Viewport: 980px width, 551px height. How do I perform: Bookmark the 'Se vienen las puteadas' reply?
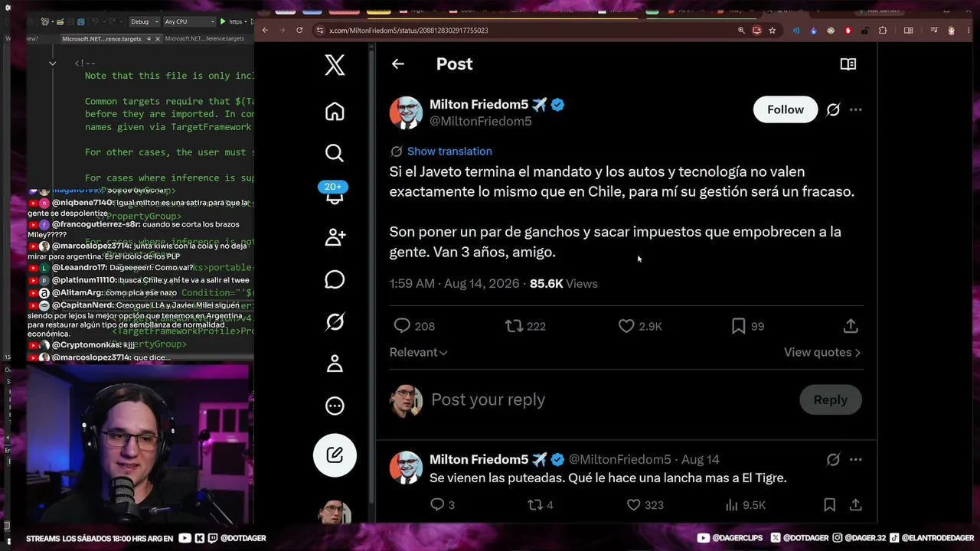[829, 505]
